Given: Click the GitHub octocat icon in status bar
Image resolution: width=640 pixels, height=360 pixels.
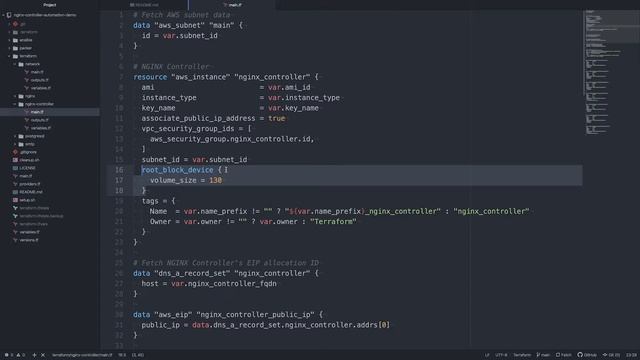Looking at the screenshot, I should pyautogui.click(x=580, y=355).
